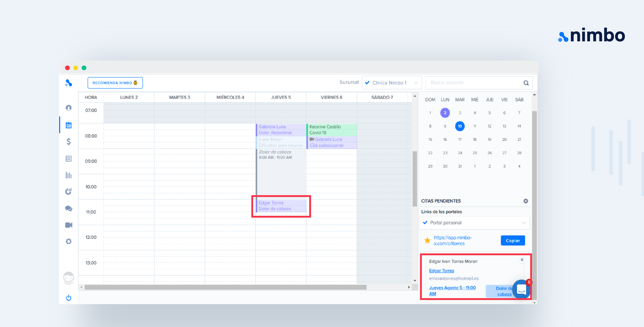This screenshot has height=327, width=644.
Task: Open the settings gear icon in sidebar
Action: point(68,241)
